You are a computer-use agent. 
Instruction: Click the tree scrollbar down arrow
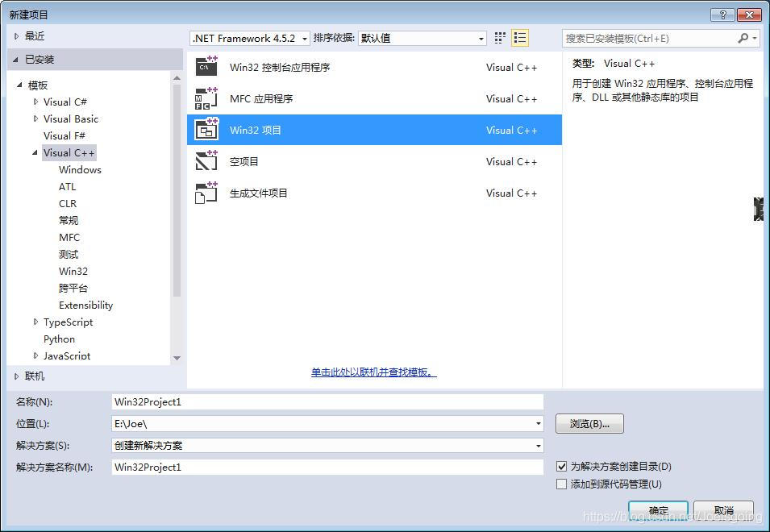(x=177, y=358)
